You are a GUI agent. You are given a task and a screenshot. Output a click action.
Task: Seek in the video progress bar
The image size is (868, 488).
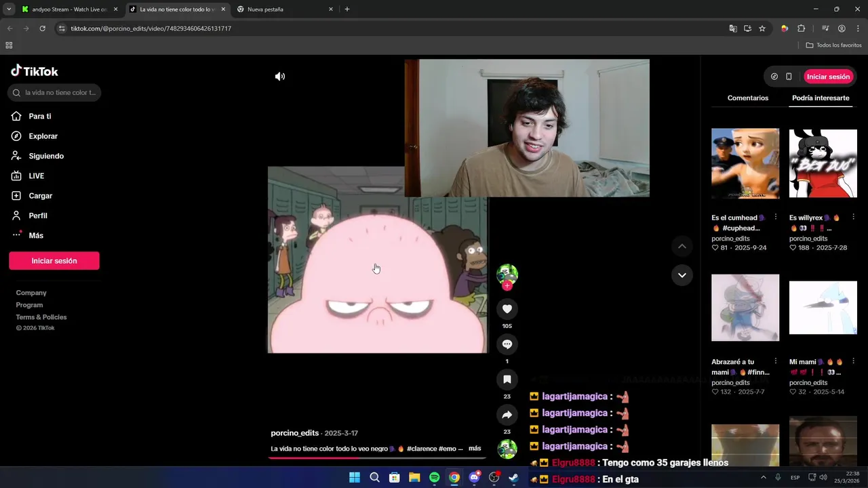click(377, 457)
